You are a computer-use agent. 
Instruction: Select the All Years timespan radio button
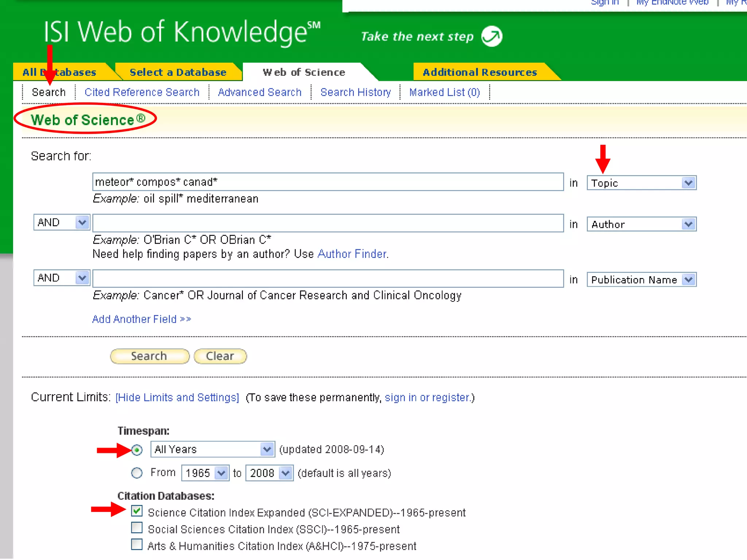137,450
